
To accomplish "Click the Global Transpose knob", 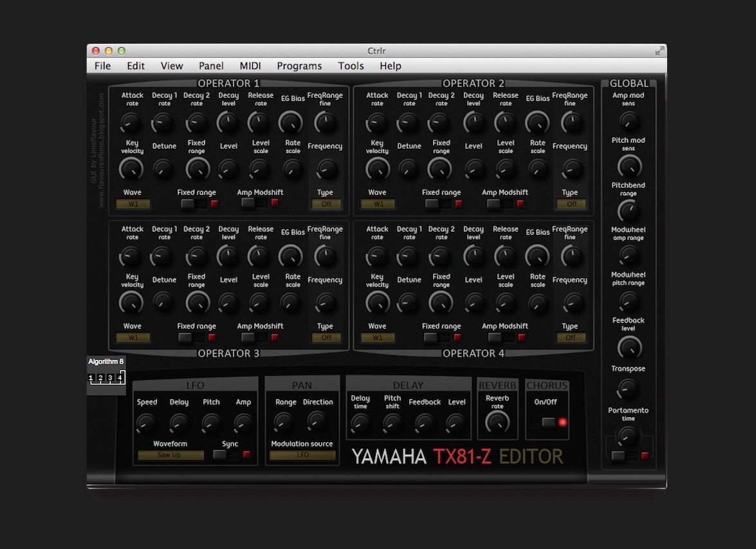I will pyautogui.click(x=628, y=389).
